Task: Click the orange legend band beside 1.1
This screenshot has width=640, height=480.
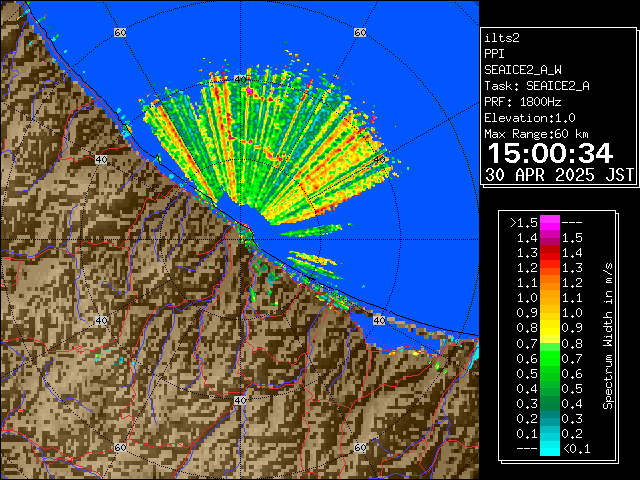Action: pyautogui.click(x=550, y=283)
